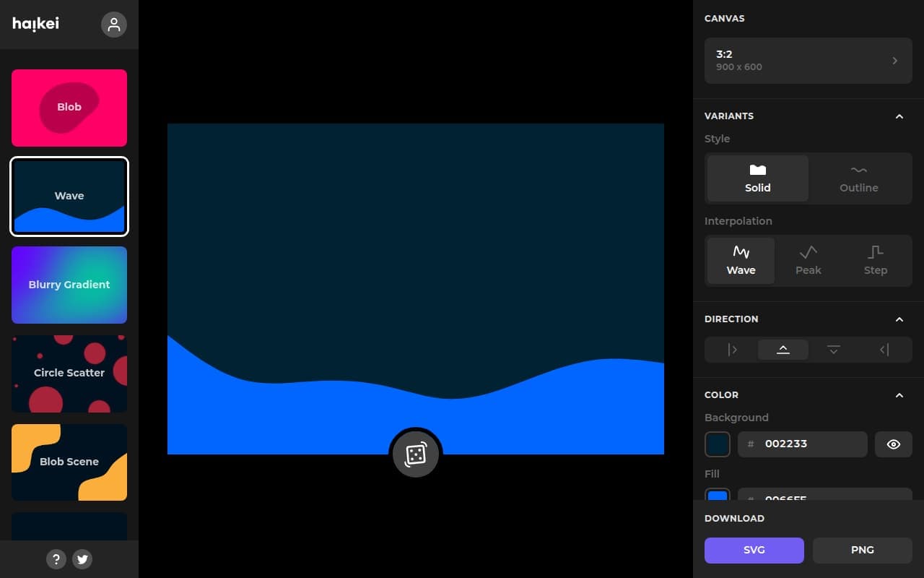
Task: Toggle background visibility eye icon
Action: click(894, 444)
